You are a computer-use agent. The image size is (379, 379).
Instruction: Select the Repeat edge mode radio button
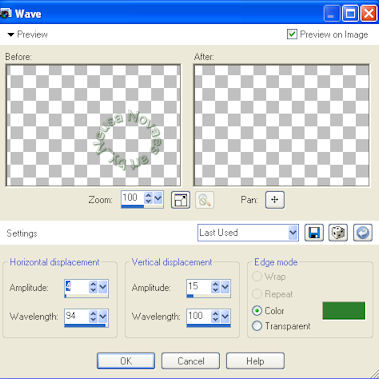[257, 294]
